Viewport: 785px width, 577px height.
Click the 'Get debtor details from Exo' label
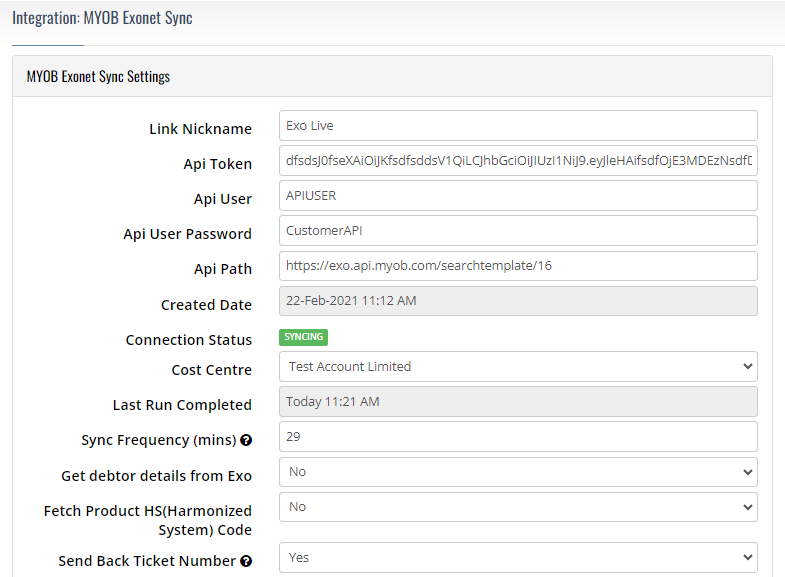pos(156,476)
